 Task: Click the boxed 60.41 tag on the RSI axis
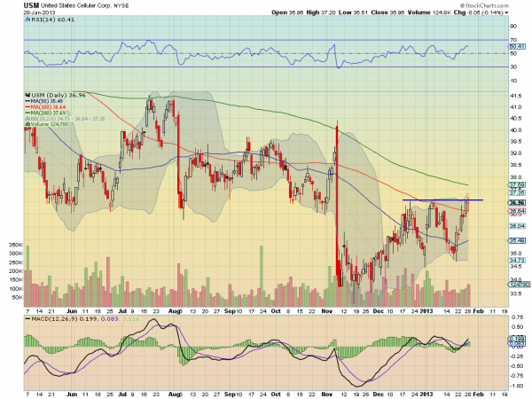(517, 46)
